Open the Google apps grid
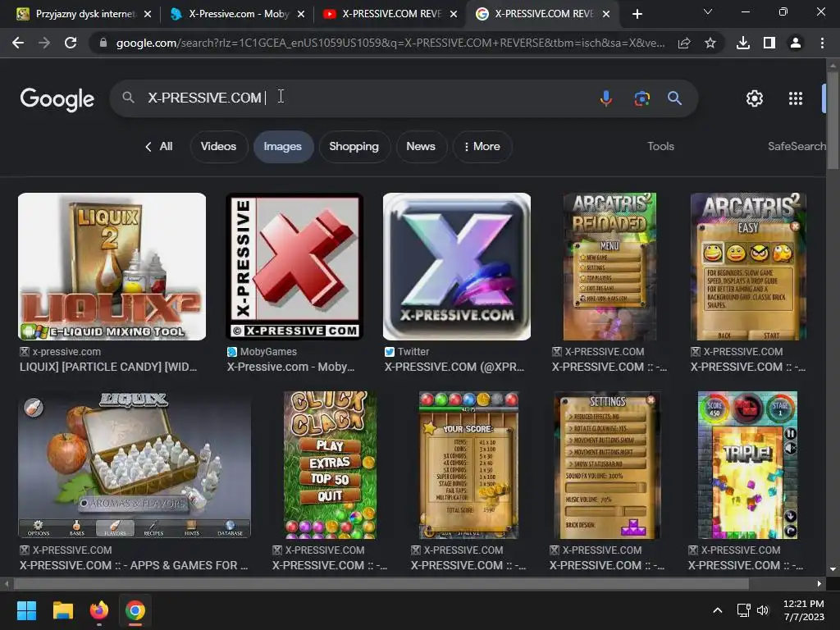Viewport: 840px width, 630px height. point(796,98)
